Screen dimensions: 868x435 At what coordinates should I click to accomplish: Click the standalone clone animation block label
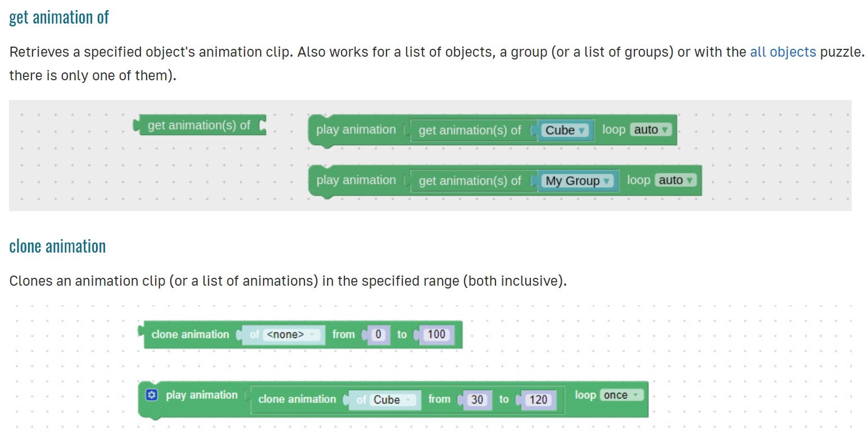pyautogui.click(x=190, y=335)
